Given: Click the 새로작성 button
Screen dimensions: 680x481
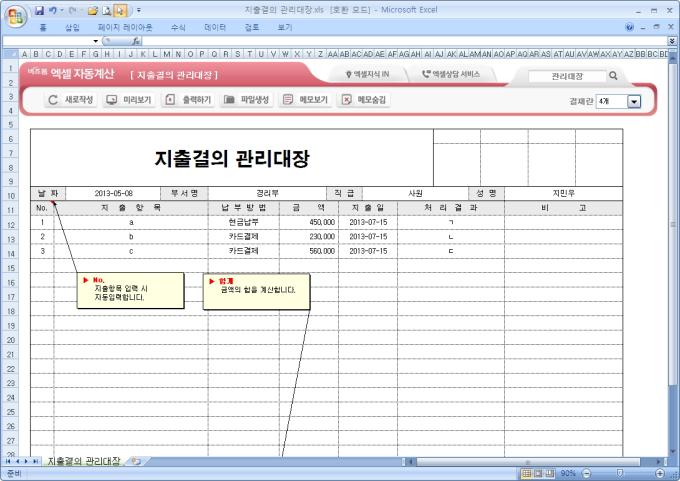Looking at the screenshot, I should click(70, 100).
